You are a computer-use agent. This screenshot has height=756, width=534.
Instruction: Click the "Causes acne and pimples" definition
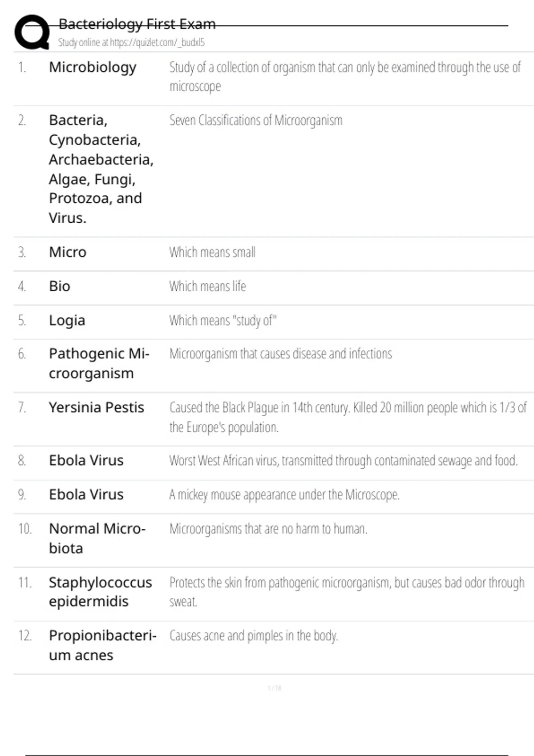point(253,636)
